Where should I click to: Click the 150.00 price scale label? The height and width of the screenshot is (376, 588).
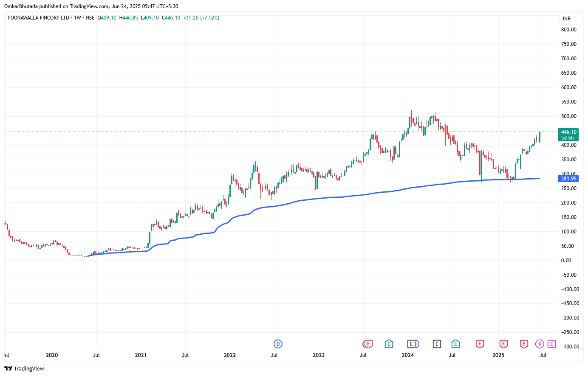(x=568, y=217)
